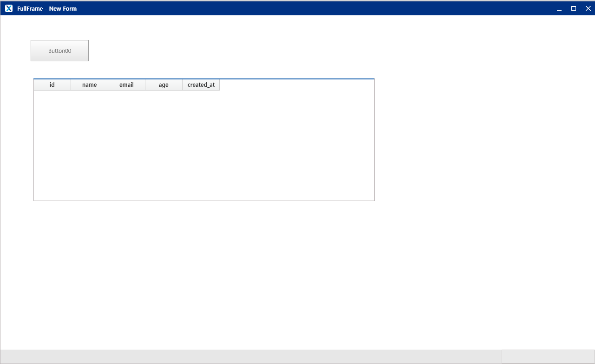
Task: Click the name column header
Action: click(x=89, y=85)
